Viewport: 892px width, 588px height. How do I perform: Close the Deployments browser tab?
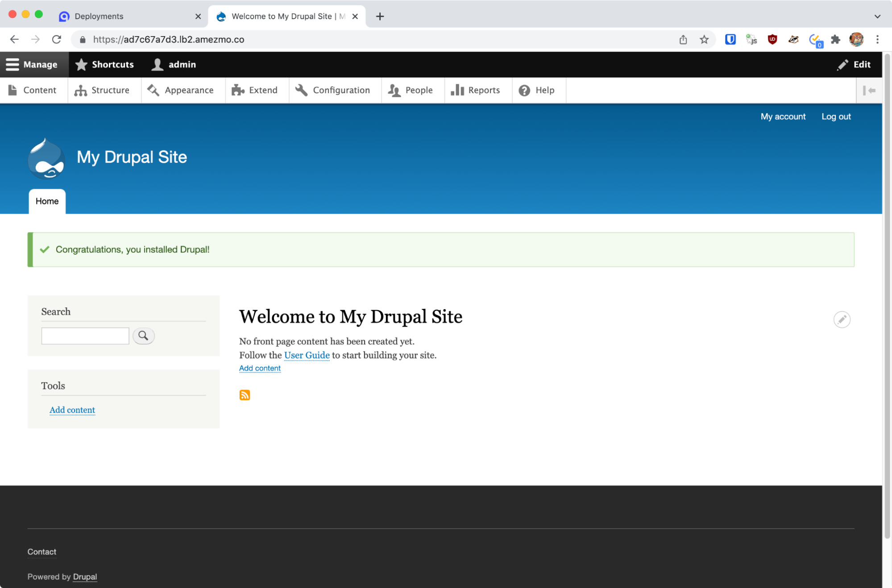tap(198, 16)
